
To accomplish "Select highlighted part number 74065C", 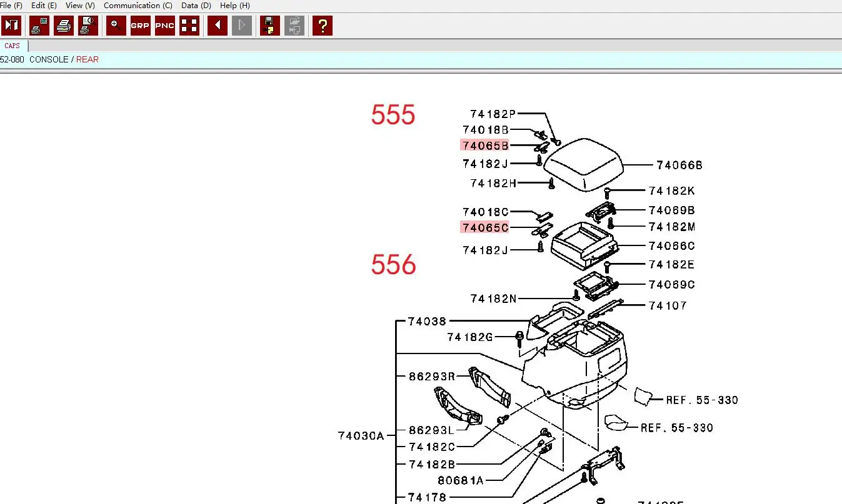I will click(485, 227).
